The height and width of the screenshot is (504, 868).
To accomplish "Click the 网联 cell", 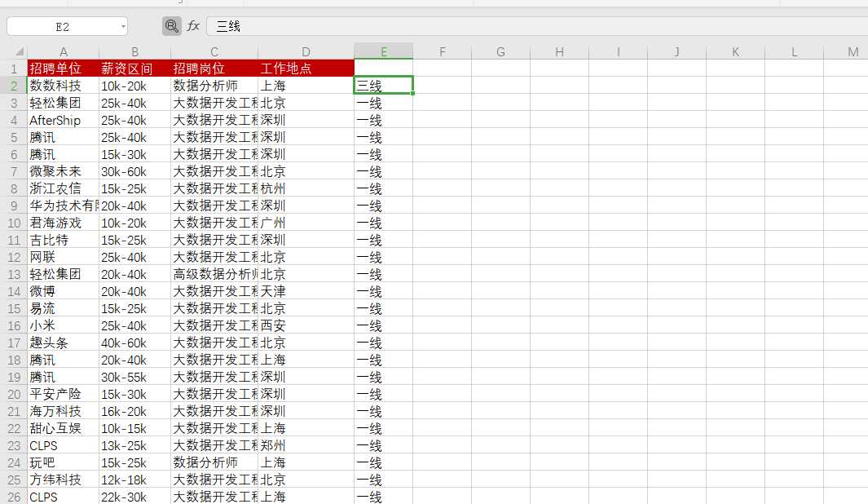I will pos(64,257).
